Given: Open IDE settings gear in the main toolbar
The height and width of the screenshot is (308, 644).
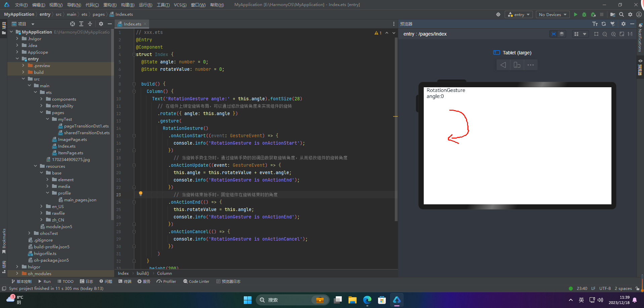Looking at the screenshot, I should pyautogui.click(x=630, y=14).
